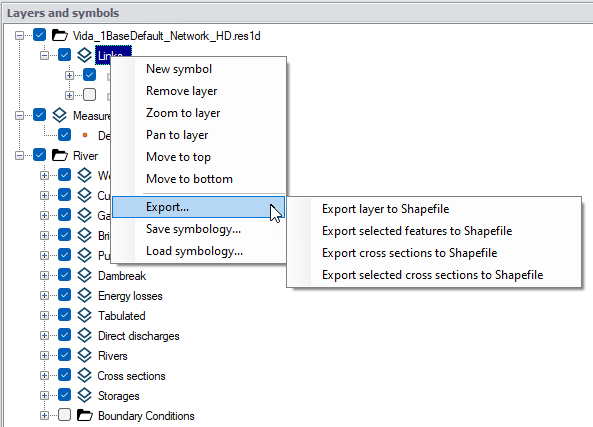593x427 pixels.
Task: Select the Cross sections layer label
Action: pyautogui.click(x=131, y=376)
